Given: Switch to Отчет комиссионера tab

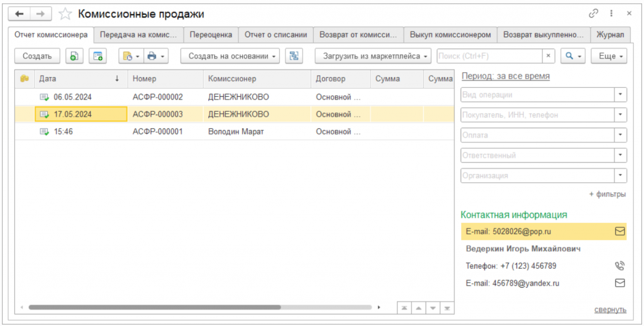Looking at the screenshot, I should coord(52,35).
